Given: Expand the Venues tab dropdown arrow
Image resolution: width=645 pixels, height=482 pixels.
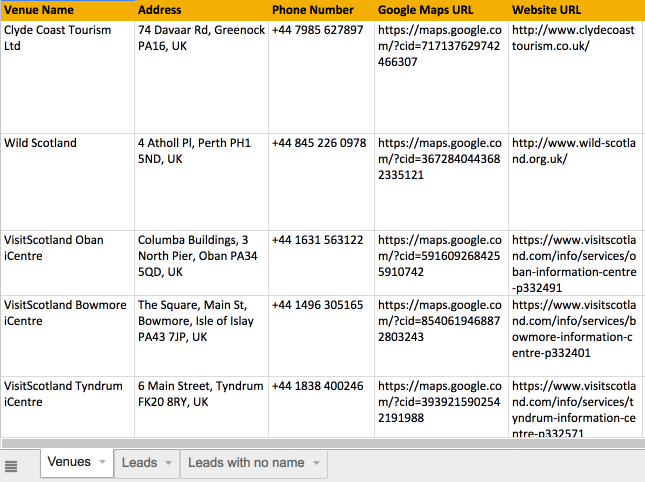Looking at the screenshot, I should [x=102, y=462].
